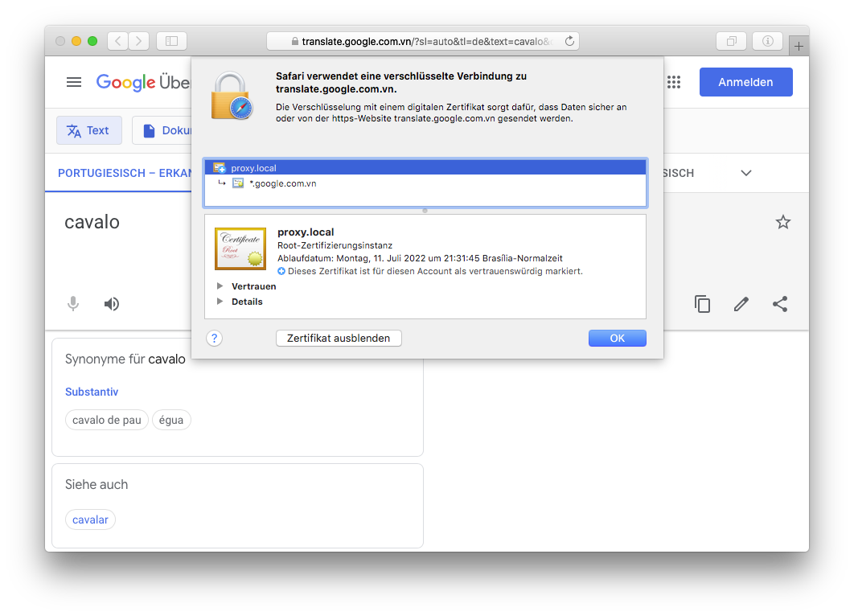
Task: Copy translation using copy icon
Action: tap(702, 304)
